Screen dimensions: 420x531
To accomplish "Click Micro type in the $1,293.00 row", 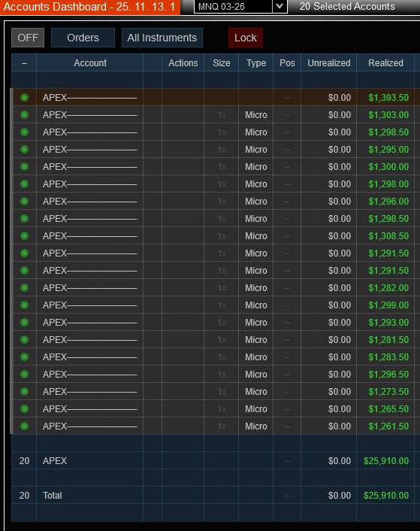I will (256, 323).
